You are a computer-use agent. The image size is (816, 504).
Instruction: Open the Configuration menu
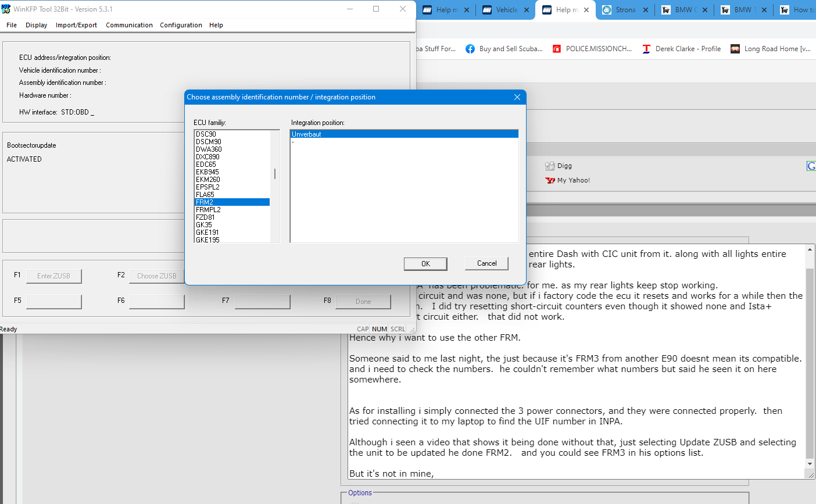[181, 25]
